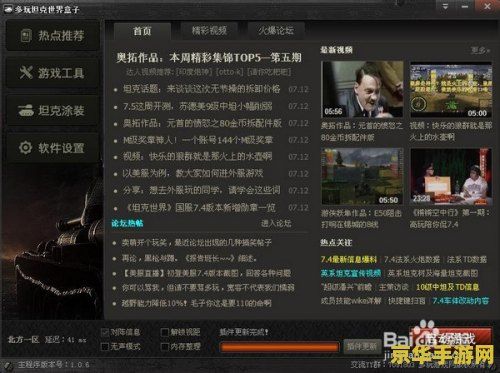Click hot tag 7.4最新信息爆料

click(349, 259)
